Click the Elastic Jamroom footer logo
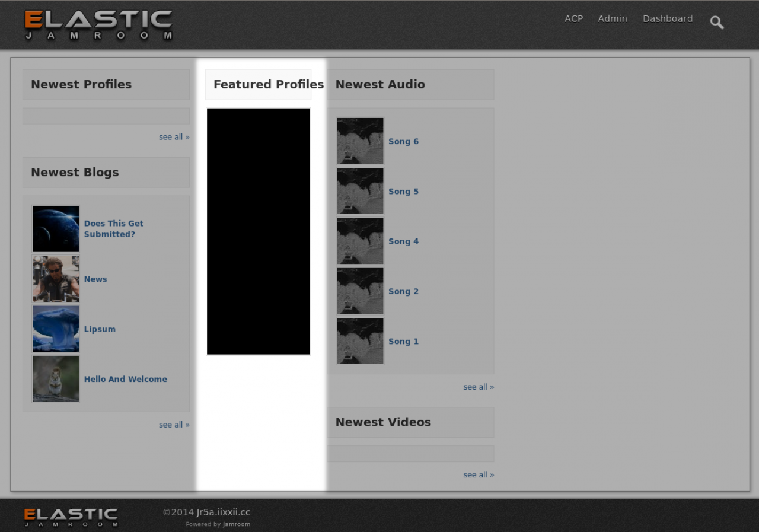The height and width of the screenshot is (532, 759). [x=71, y=517]
